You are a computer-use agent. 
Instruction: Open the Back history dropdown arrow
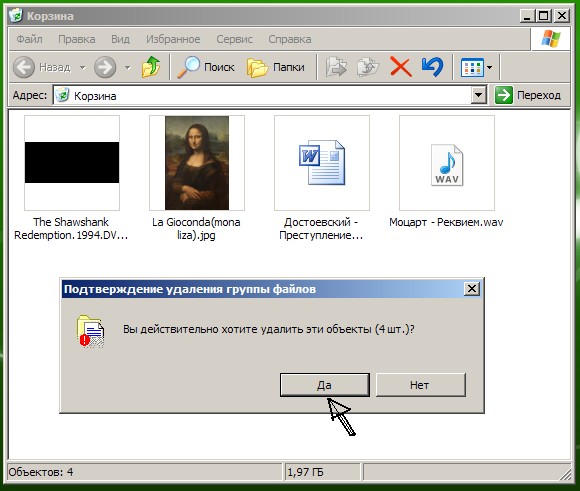pos(83,68)
